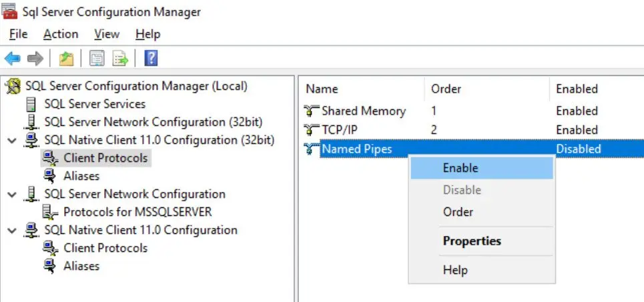
Task: Select SQL Server Network Configuration (32bit) in the tree
Action: [x=153, y=122]
